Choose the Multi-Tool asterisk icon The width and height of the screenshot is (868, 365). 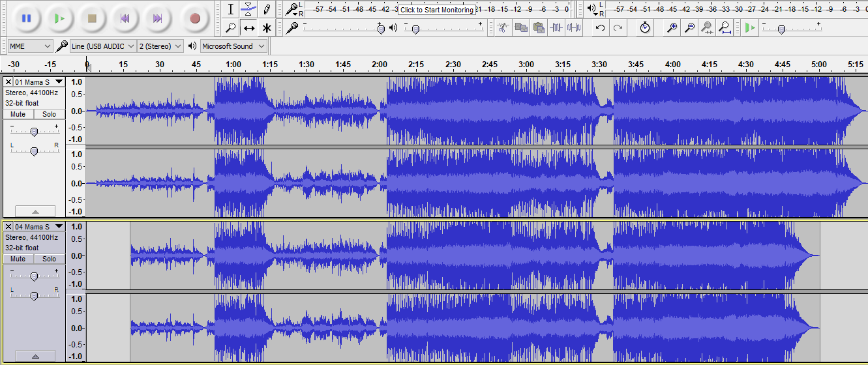[267, 28]
